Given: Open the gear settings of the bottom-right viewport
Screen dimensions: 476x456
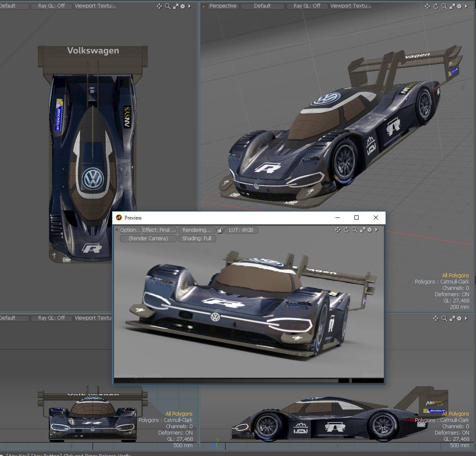Looking at the screenshot, I should (459, 318).
